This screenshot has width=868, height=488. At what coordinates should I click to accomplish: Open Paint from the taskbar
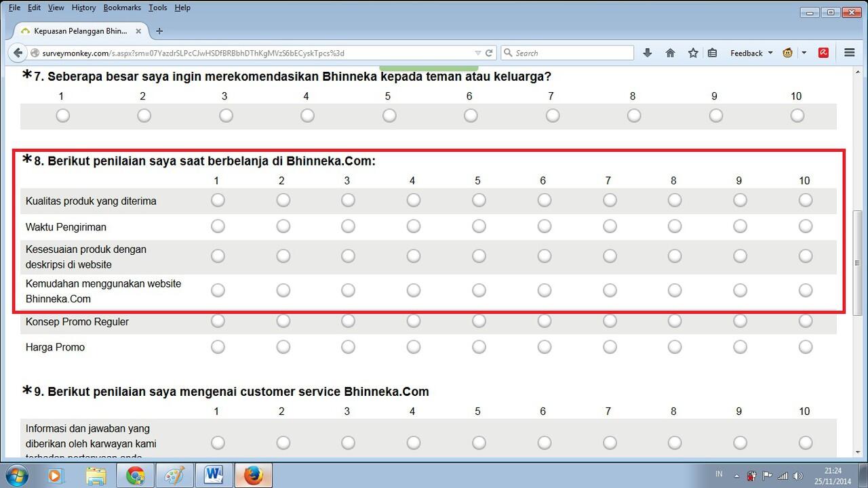175,476
